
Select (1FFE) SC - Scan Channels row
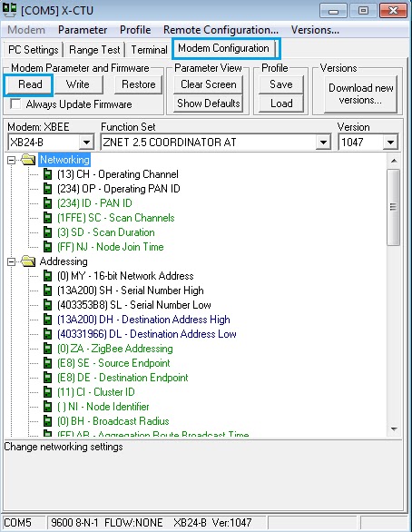pos(116,218)
